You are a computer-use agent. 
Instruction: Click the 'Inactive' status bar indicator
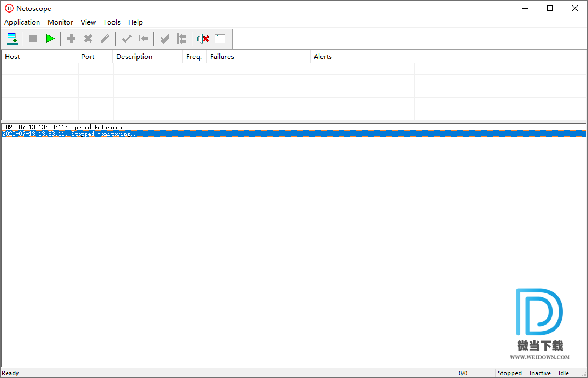tap(540, 373)
